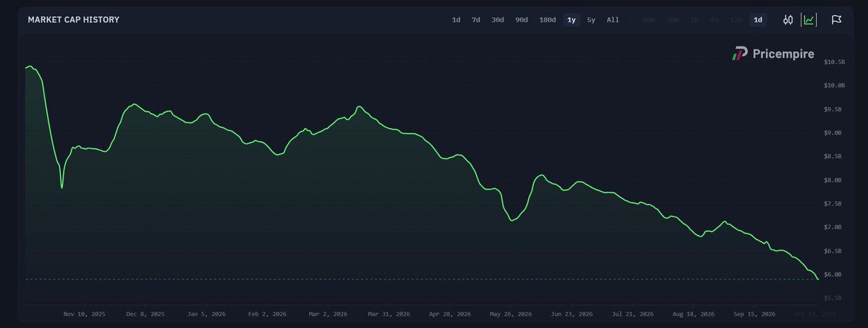Choose the 1h interval

pyautogui.click(x=694, y=20)
